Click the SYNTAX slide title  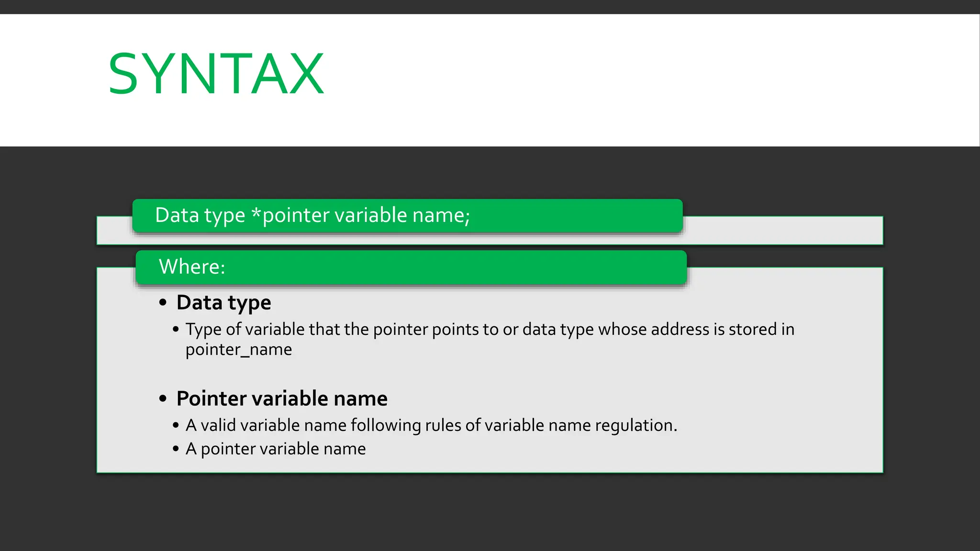[x=216, y=74]
